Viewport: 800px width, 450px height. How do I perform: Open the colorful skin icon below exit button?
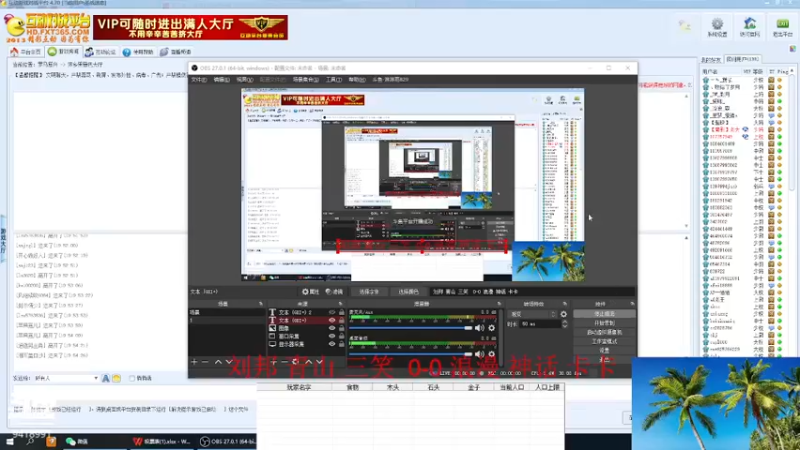(x=792, y=49)
